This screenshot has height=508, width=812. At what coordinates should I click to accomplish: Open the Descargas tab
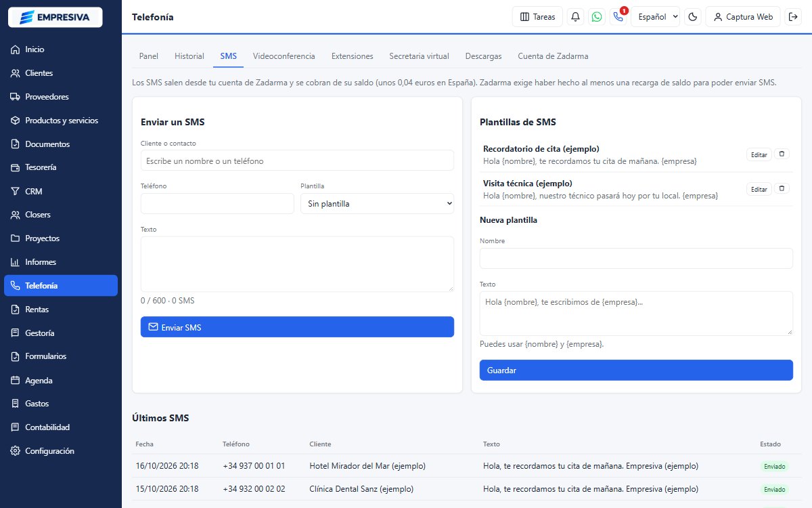484,56
